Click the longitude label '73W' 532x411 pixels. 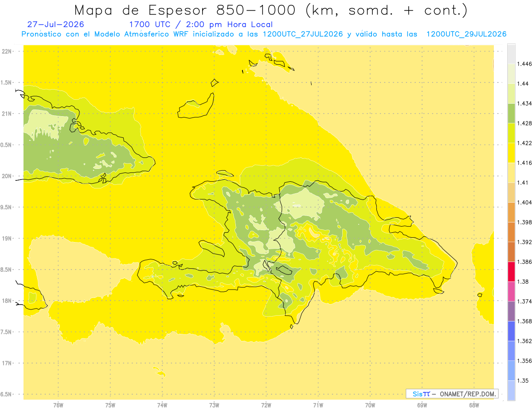214,405
